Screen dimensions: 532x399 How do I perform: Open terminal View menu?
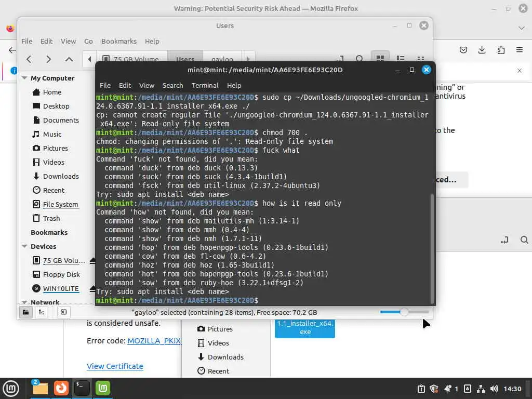pyautogui.click(x=147, y=86)
